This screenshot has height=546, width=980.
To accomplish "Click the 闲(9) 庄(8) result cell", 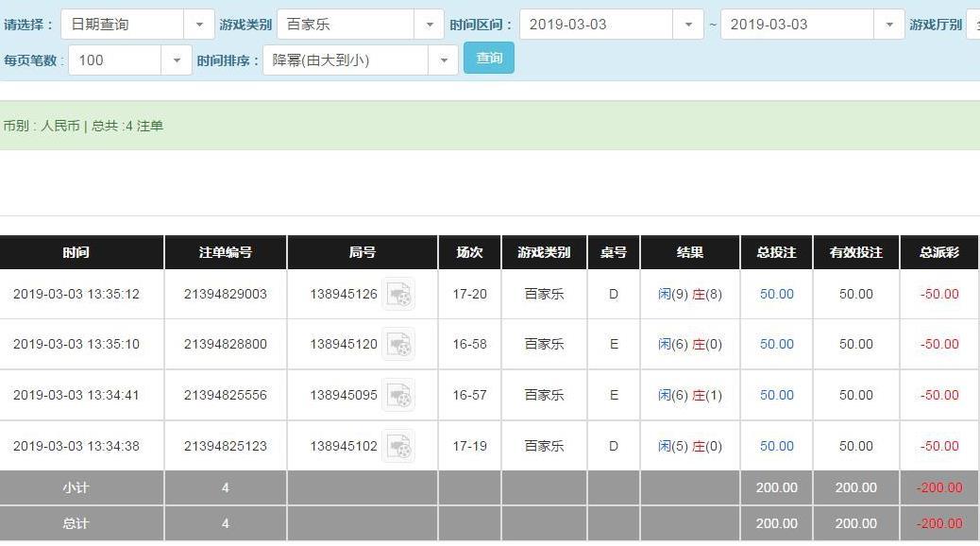I will pyautogui.click(x=690, y=294).
